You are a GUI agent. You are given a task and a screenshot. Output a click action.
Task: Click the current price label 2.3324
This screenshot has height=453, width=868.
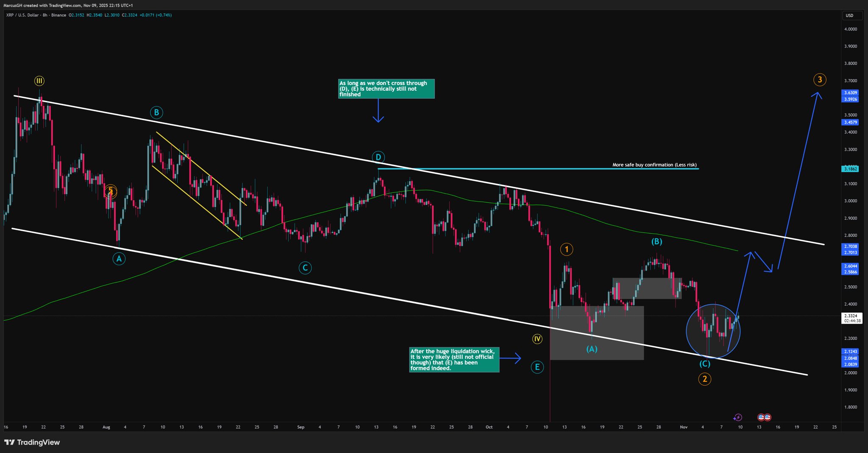click(x=852, y=316)
